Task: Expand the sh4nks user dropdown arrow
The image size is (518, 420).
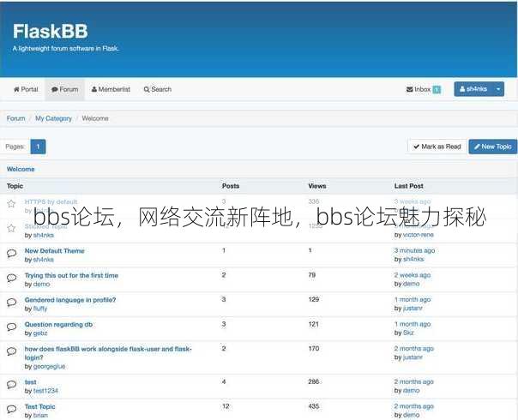Action: (498, 89)
